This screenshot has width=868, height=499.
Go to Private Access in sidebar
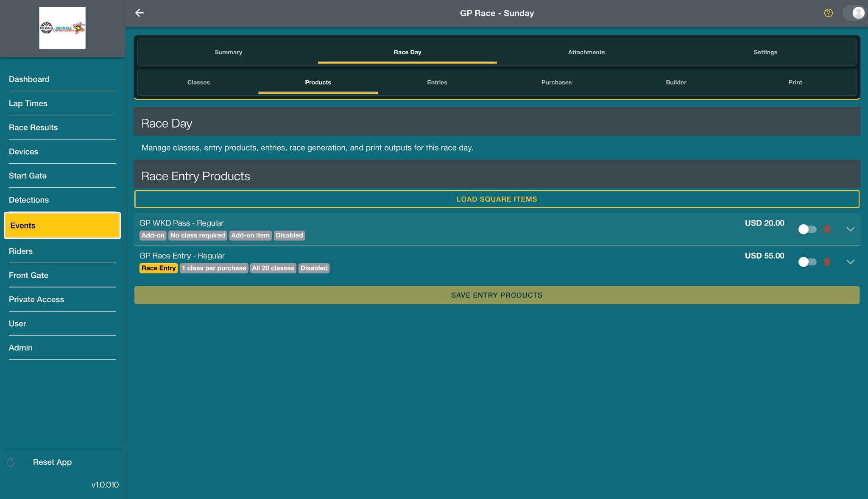62,300
